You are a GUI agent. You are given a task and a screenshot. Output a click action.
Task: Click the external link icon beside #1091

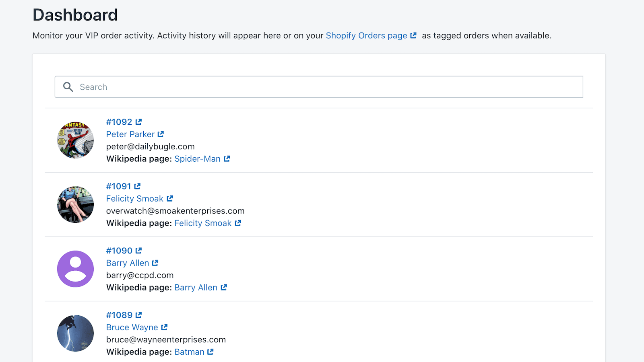pyautogui.click(x=137, y=186)
